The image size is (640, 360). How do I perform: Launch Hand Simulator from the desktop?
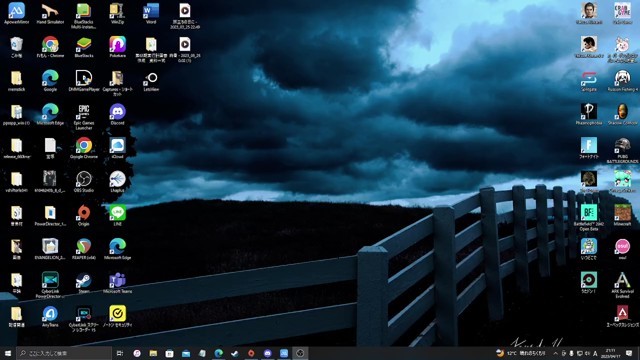click(x=50, y=13)
